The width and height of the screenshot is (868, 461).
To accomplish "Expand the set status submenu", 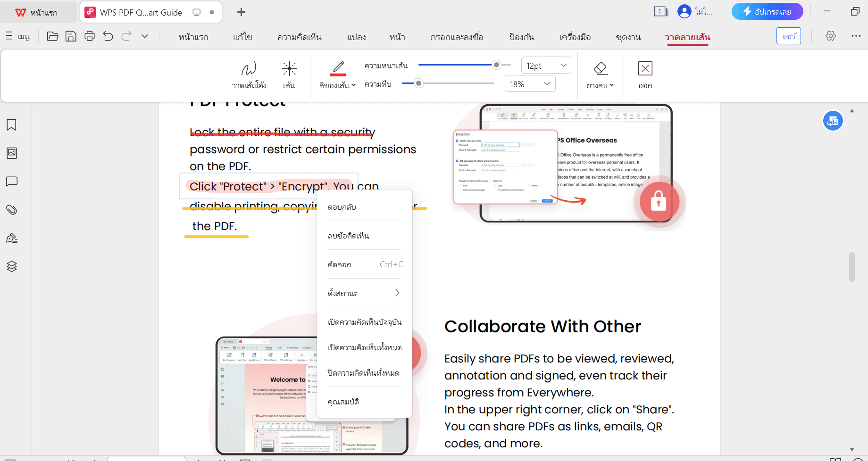I will [x=364, y=293].
